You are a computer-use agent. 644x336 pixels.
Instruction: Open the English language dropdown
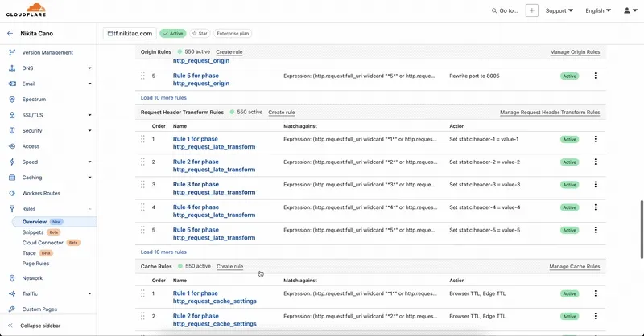597,10
